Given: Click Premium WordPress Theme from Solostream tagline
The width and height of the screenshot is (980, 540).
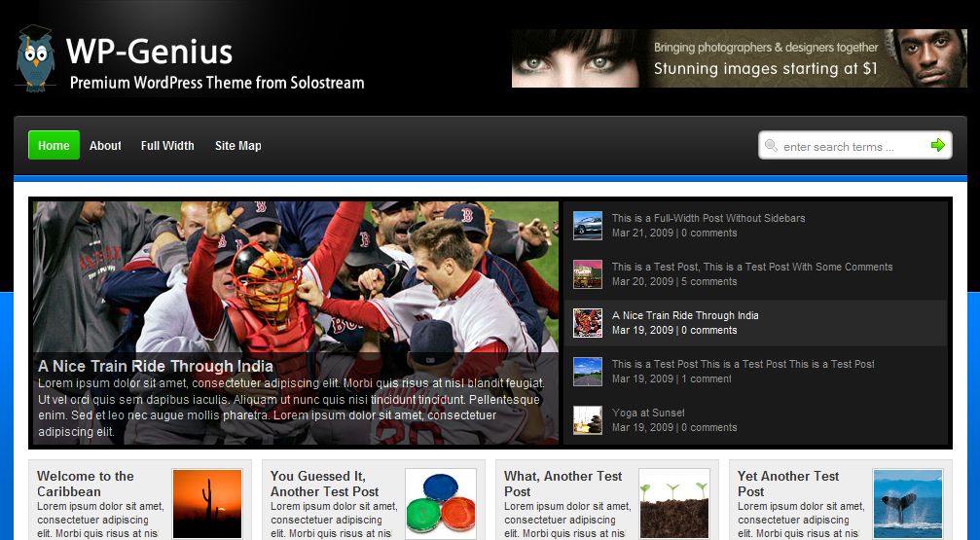Looking at the screenshot, I should click(217, 83).
